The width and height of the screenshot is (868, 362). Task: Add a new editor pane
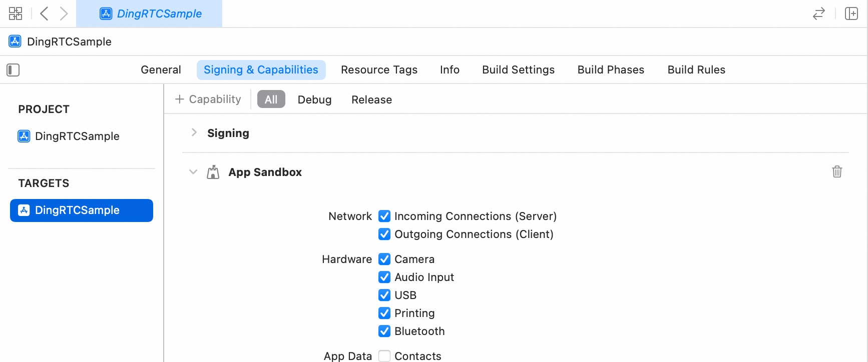click(x=851, y=13)
